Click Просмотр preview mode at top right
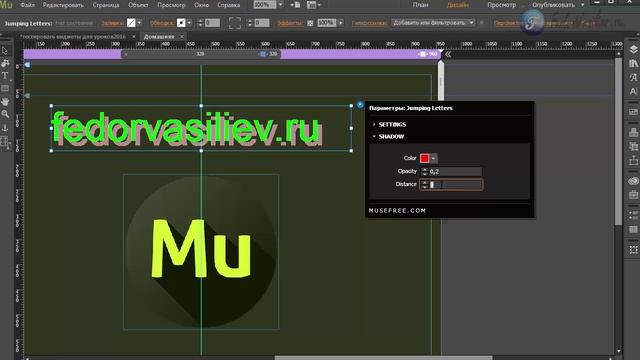 click(x=501, y=5)
